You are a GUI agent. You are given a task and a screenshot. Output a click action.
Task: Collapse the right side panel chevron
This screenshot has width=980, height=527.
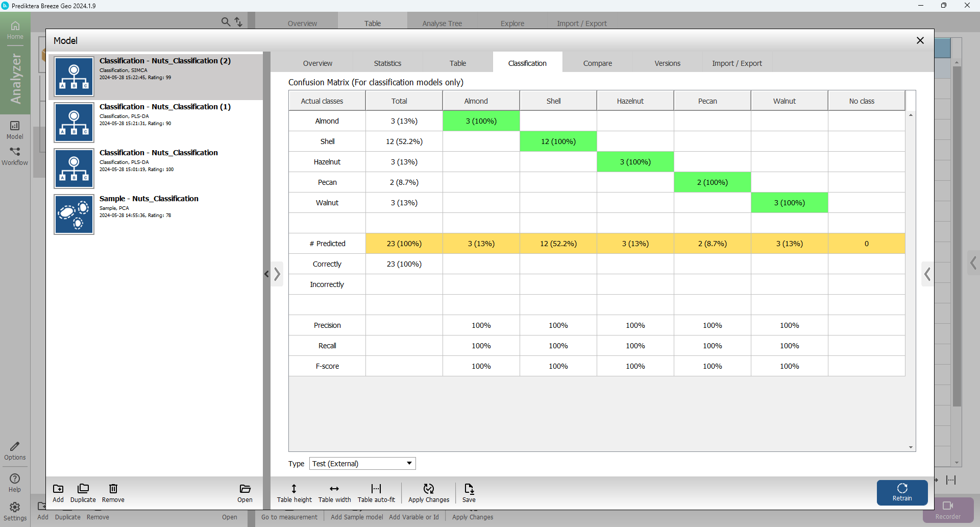click(x=927, y=274)
